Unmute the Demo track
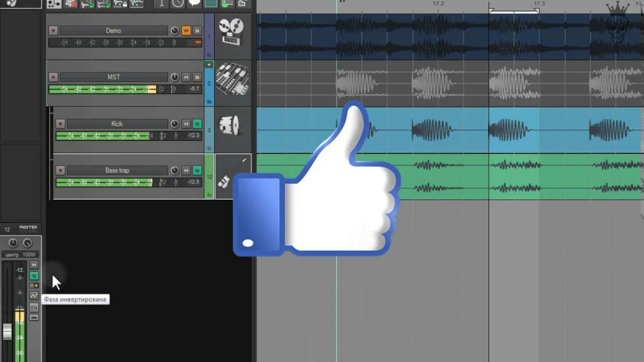The image size is (644, 362). pyautogui.click(x=186, y=31)
